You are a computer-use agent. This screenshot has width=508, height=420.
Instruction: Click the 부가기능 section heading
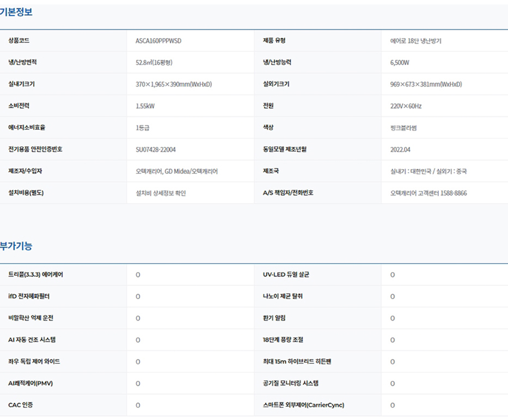(x=16, y=246)
